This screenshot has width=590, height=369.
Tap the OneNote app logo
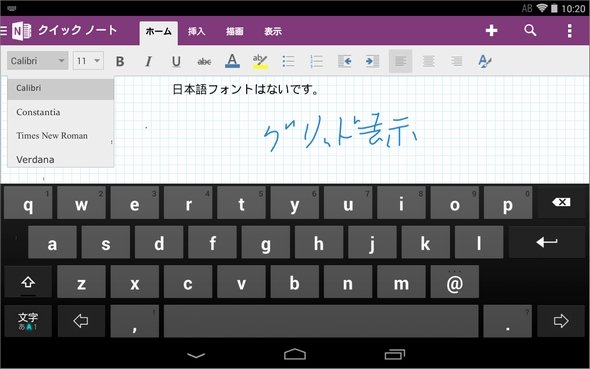tap(21, 31)
